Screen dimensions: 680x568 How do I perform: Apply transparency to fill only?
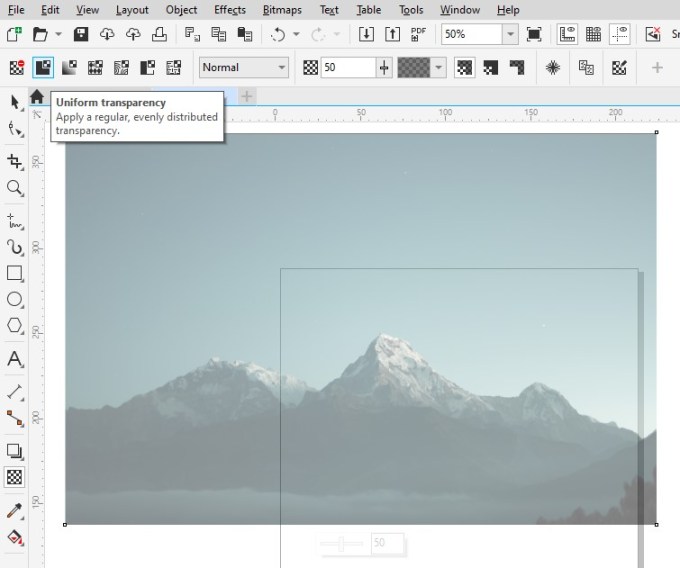[490, 68]
